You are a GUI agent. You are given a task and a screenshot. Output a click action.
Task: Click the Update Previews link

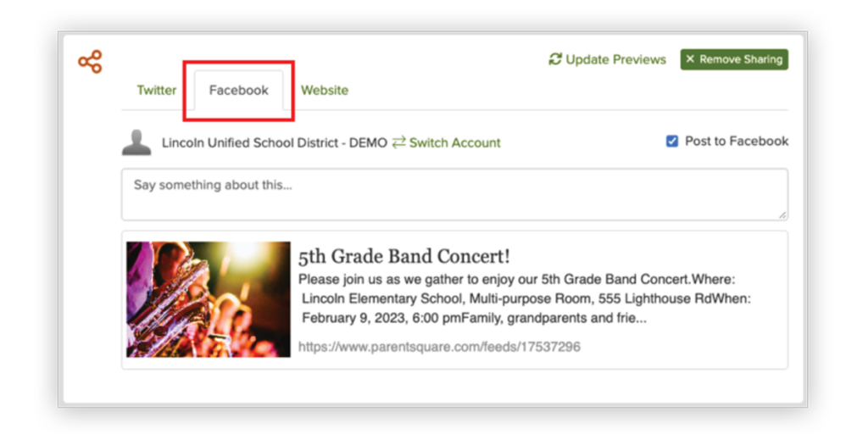click(x=607, y=59)
